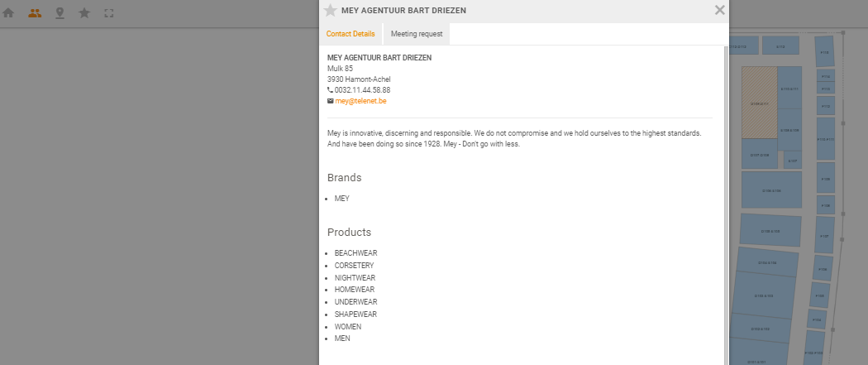Select BEACHWEAR in the products list

click(x=356, y=253)
